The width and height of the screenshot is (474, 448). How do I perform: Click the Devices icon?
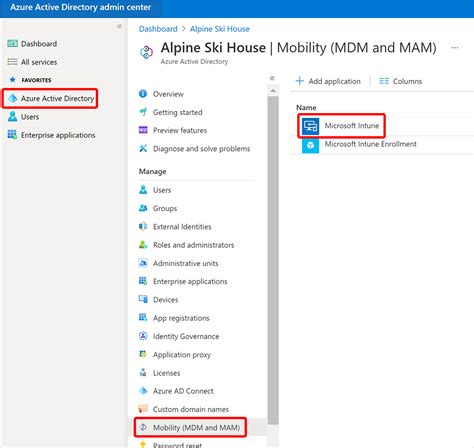point(143,299)
